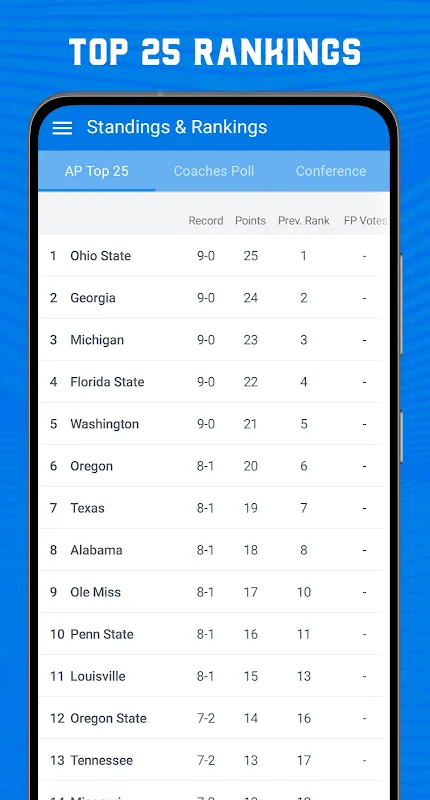Open the Tennessee ranking row
This screenshot has width=430, height=800.
214,760
